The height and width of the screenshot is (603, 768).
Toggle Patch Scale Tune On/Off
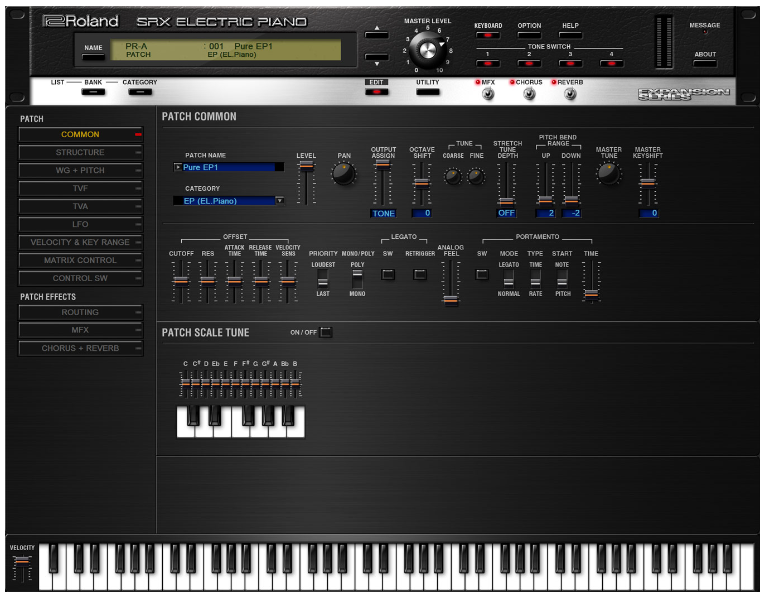coord(326,332)
